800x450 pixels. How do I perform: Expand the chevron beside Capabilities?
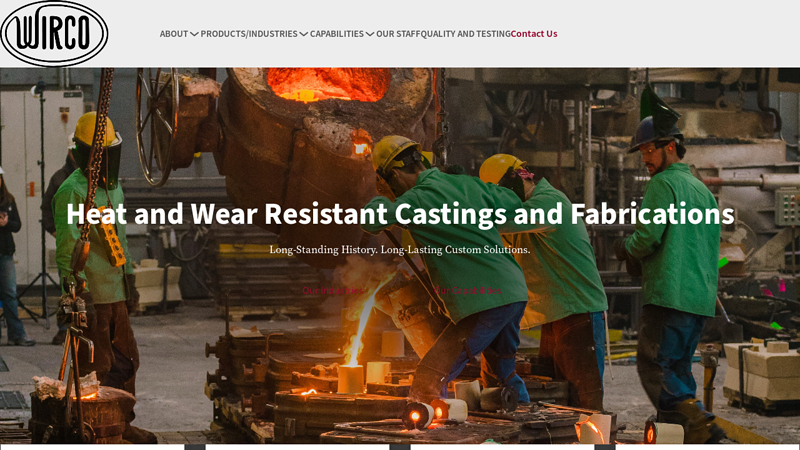pos(370,34)
